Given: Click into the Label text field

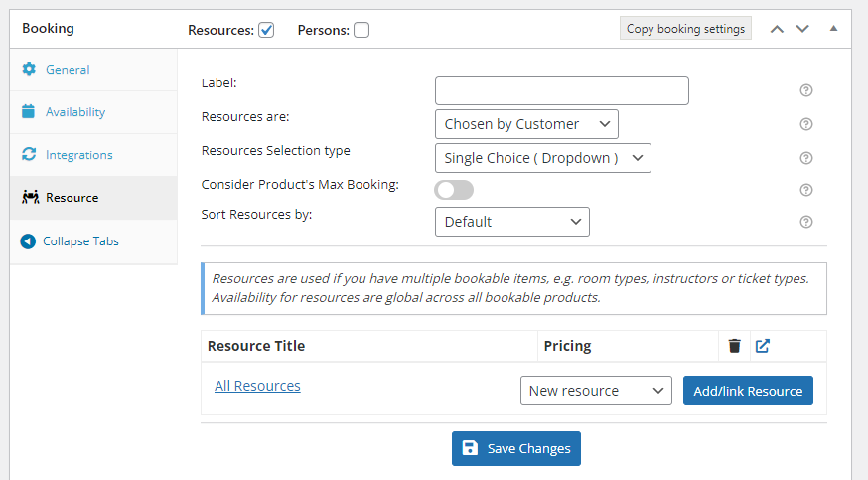Looking at the screenshot, I should tap(562, 90).
